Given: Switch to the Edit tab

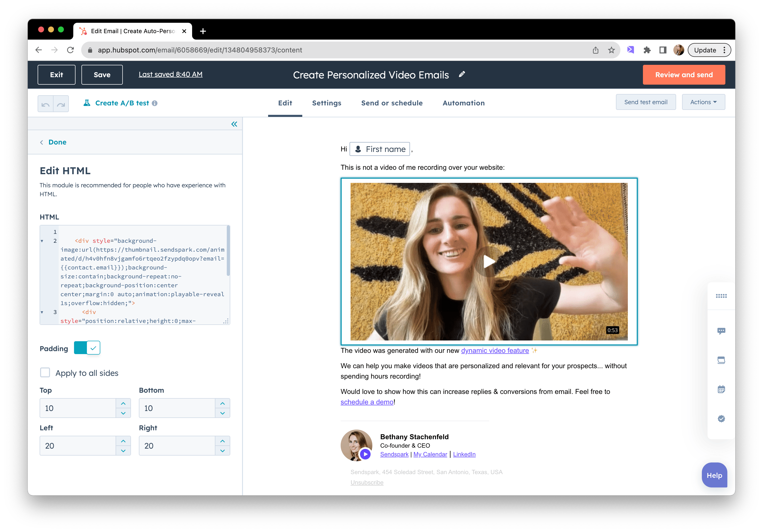Looking at the screenshot, I should [x=285, y=103].
